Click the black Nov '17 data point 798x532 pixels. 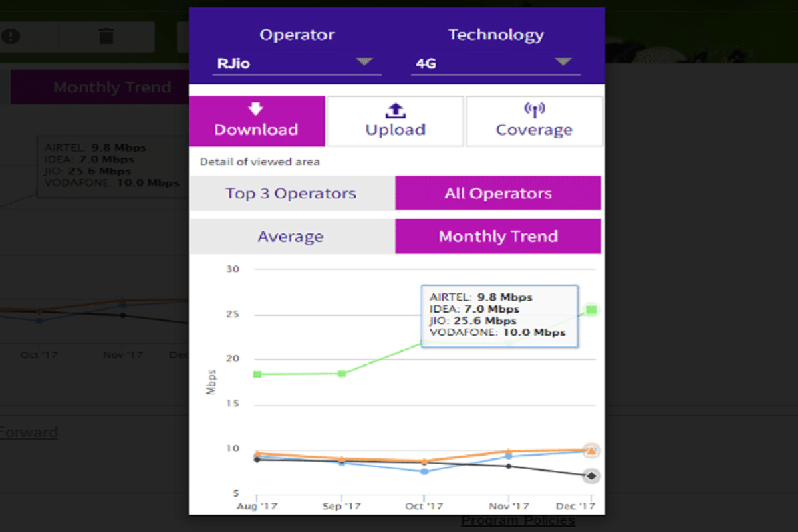click(508, 466)
